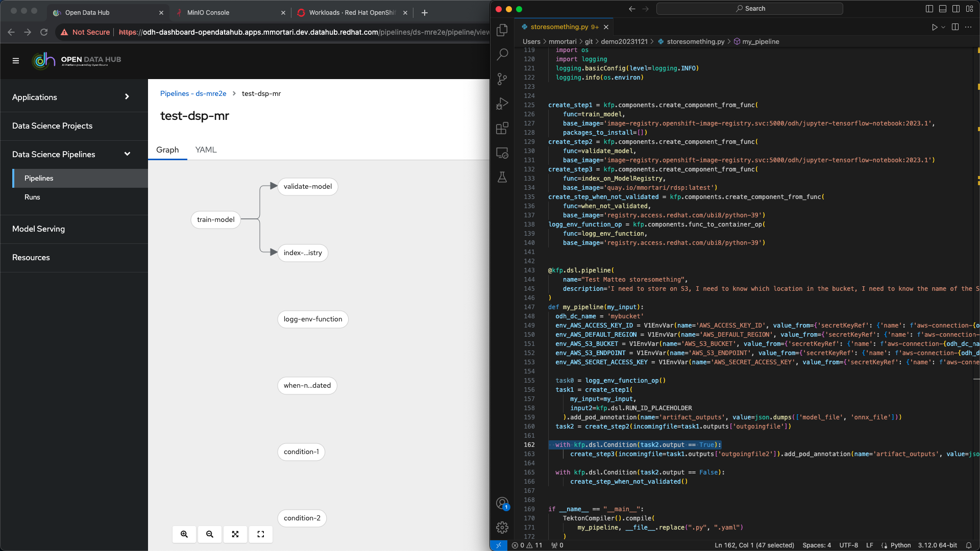980x551 pixels.
Task: Select train-model node in graph
Action: point(215,219)
